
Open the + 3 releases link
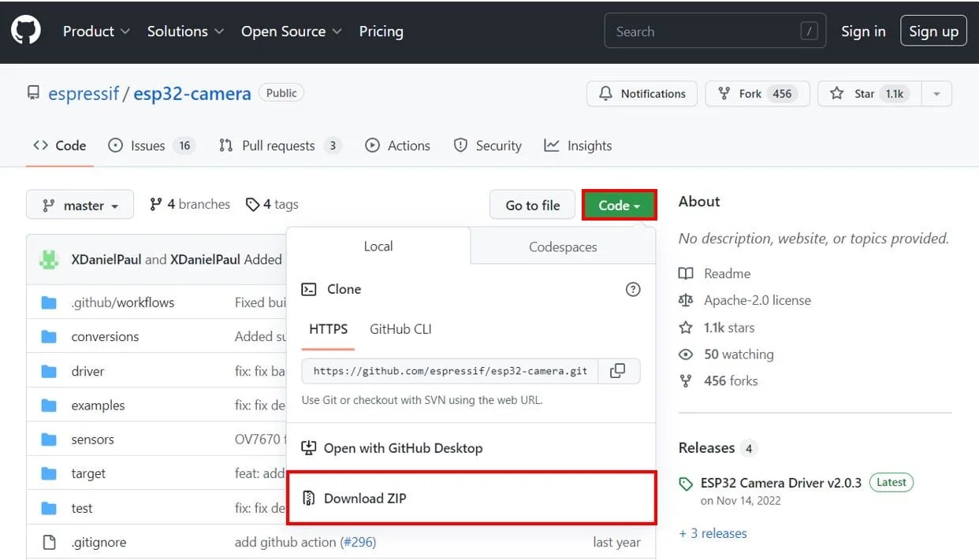713,533
